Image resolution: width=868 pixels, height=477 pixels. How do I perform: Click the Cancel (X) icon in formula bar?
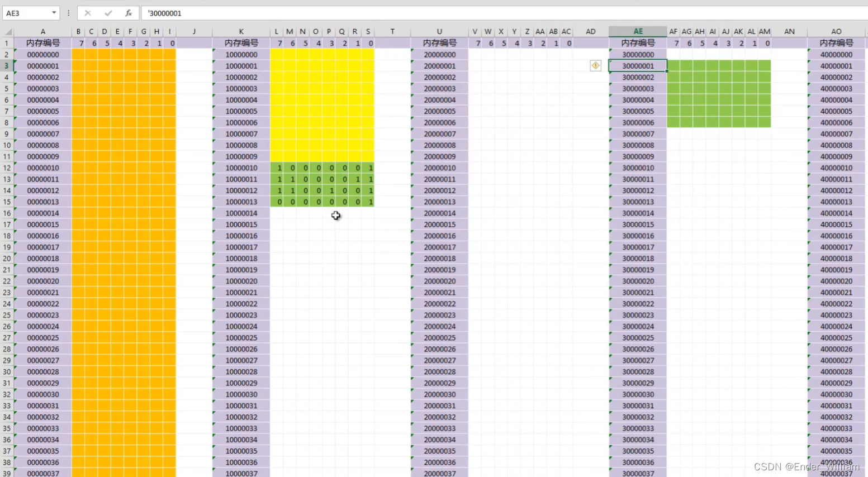[88, 13]
